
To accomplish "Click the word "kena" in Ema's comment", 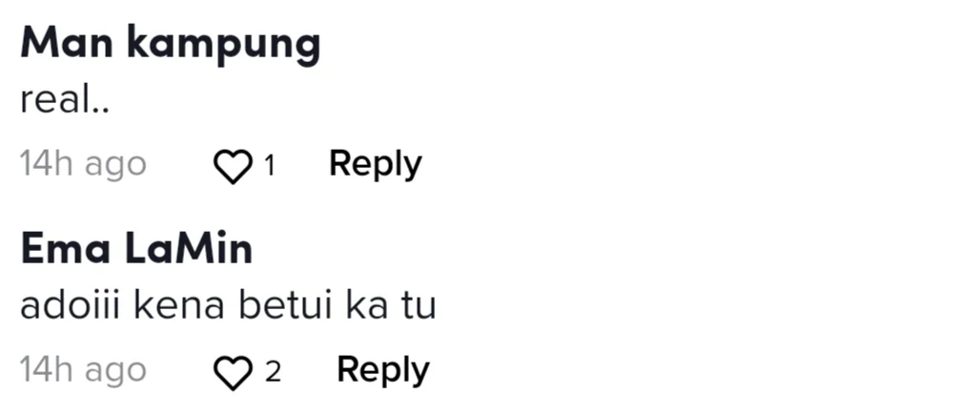I will 180,307.
